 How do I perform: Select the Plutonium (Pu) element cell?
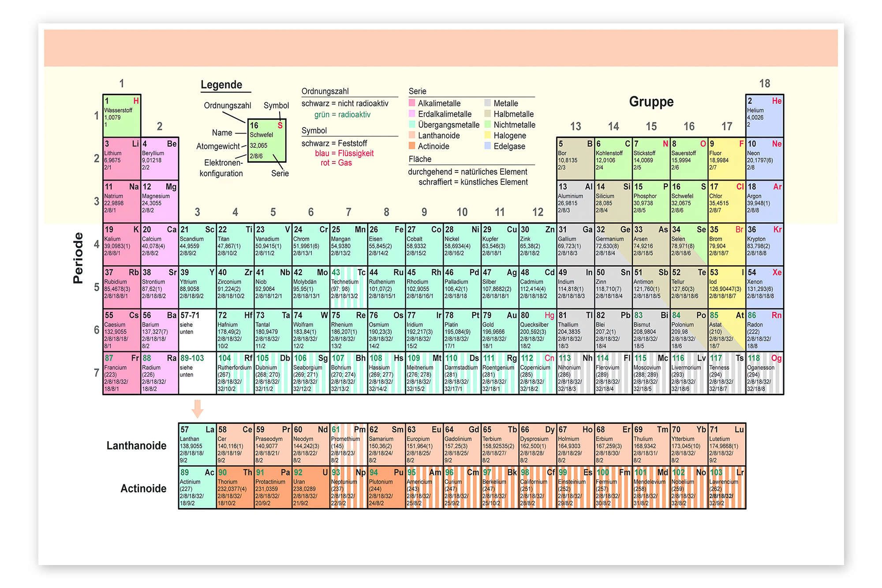coord(386,487)
